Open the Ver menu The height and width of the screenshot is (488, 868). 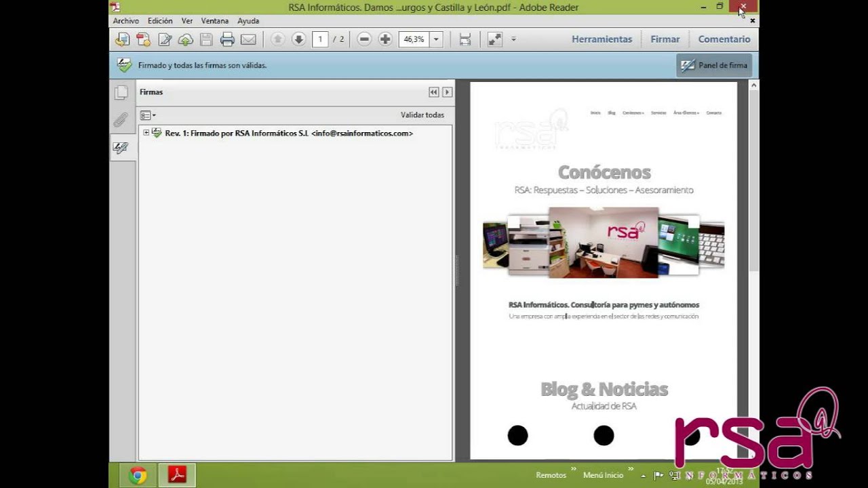pyautogui.click(x=187, y=21)
